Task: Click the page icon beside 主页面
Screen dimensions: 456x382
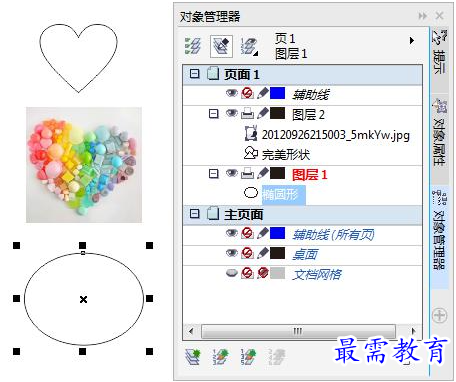Action: coord(213,213)
